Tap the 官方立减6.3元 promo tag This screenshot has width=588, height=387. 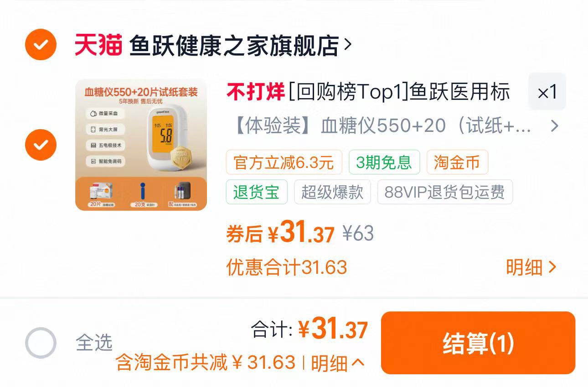284,162
